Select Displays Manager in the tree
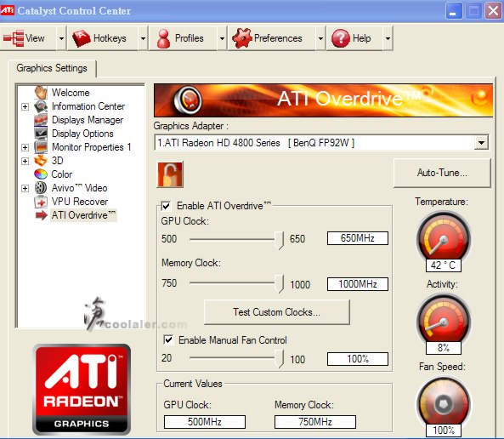 point(88,120)
